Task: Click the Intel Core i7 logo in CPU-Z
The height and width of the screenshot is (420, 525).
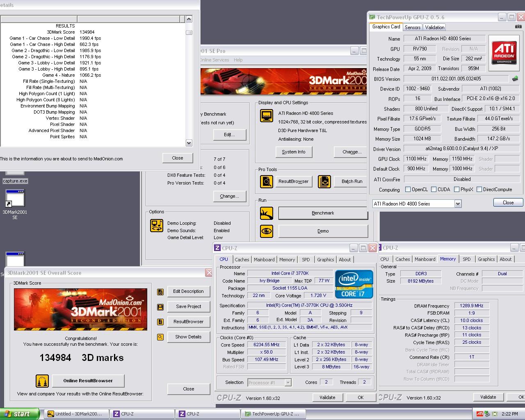Action: [x=354, y=284]
